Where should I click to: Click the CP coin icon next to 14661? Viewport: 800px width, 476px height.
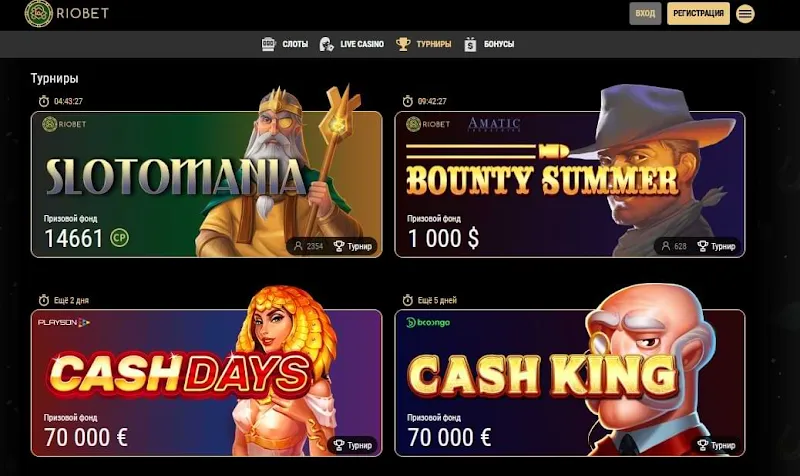pyautogui.click(x=120, y=238)
